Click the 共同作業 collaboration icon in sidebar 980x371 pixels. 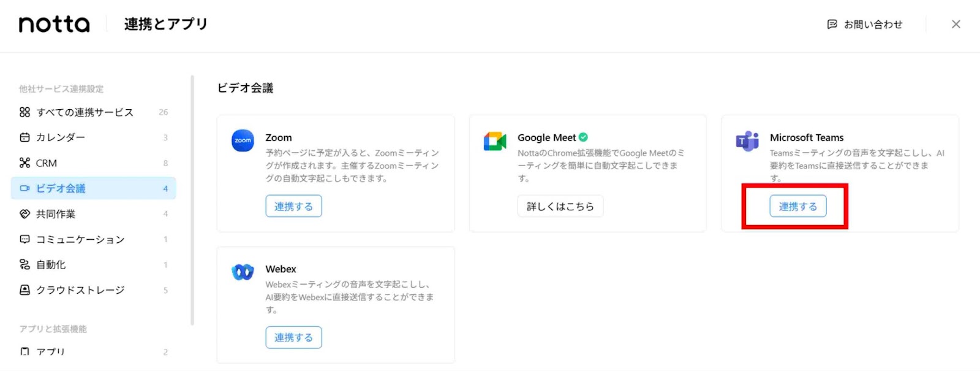pos(24,213)
